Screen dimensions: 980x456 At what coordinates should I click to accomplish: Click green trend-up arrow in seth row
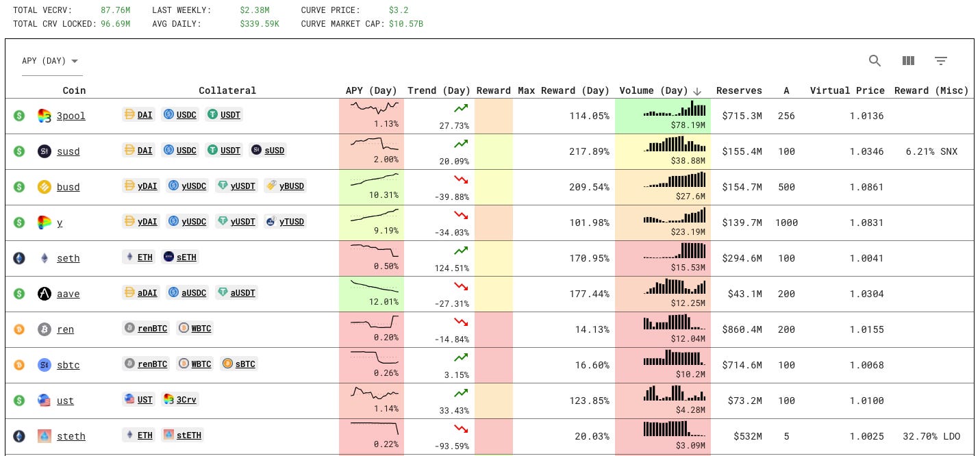[x=461, y=251]
